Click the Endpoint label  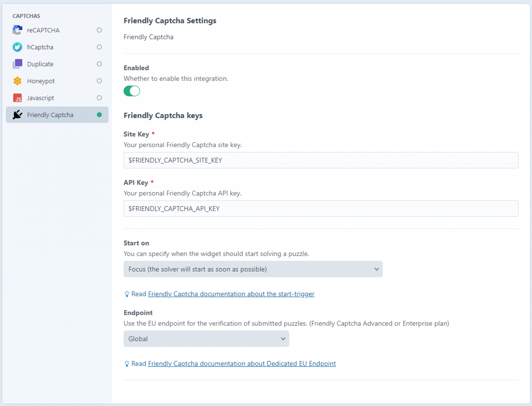(x=138, y=313)
